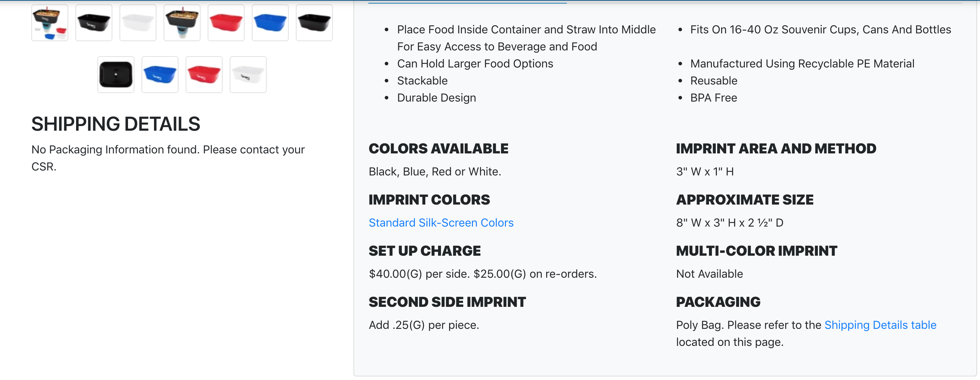The width and height of the screenshot is (980, 380).
Task: Click the SET UP CHARGE heading
Action: coord(425,251)
